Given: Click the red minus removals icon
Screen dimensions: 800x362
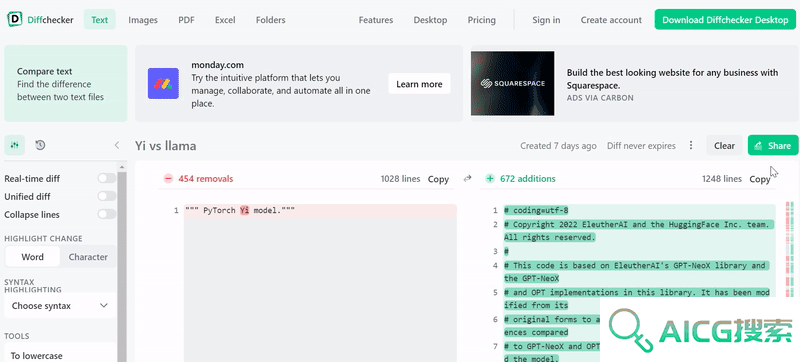Looking at the screenshot, I should pos(168,178).
